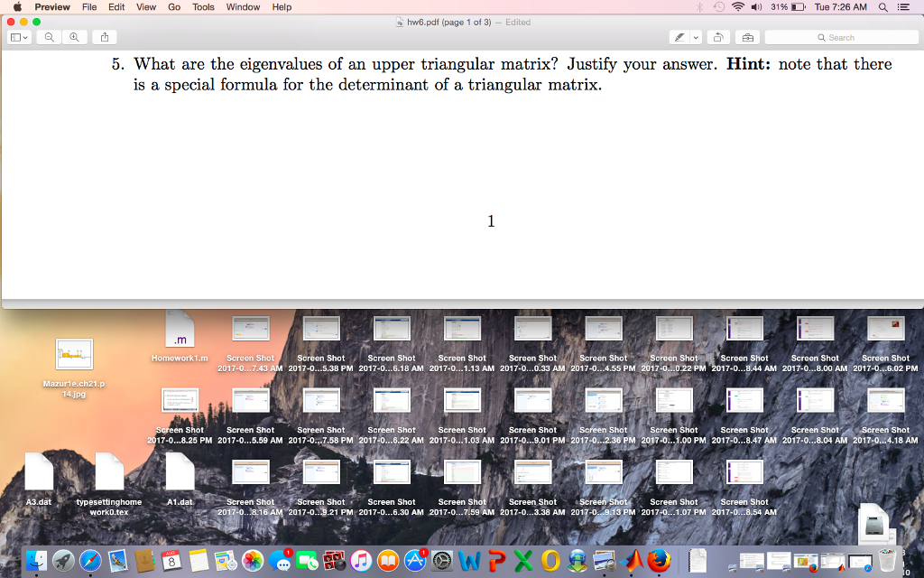Click the zoom out magnifier button
Viewport: 924px width, 578px height.
(48, 38)
